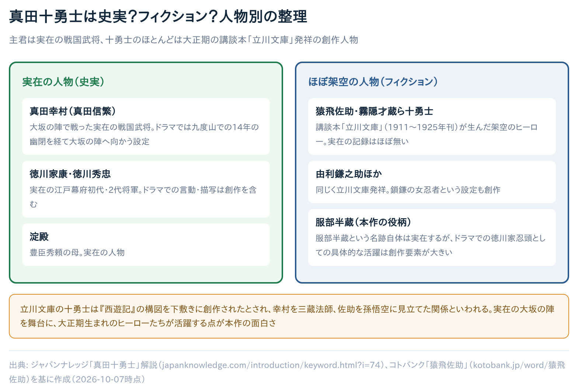The image size is (578, 392).
Task: Click the description starting '講談本「立川文庫」（1911〜1925年刊）'
Action: point(427,134)
